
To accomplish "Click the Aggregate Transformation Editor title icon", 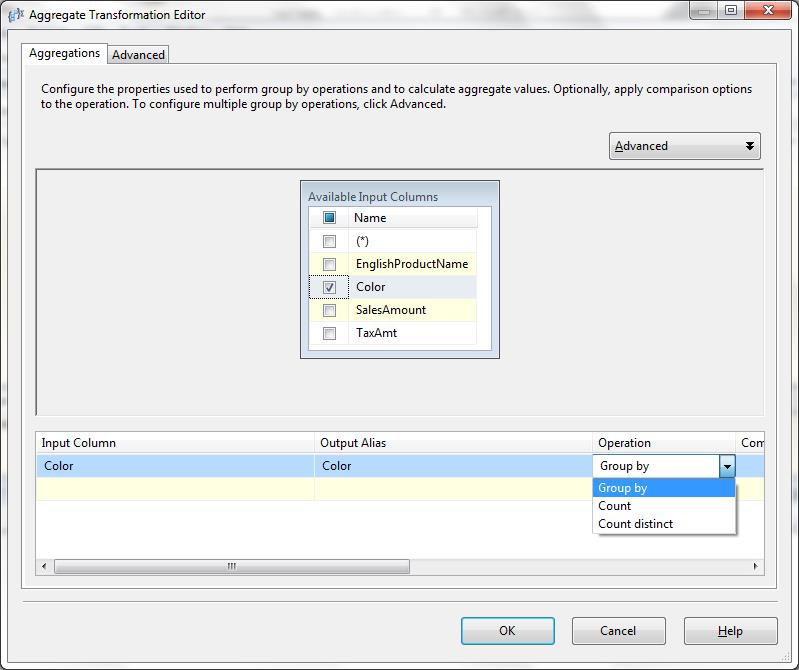I will 15,14.
